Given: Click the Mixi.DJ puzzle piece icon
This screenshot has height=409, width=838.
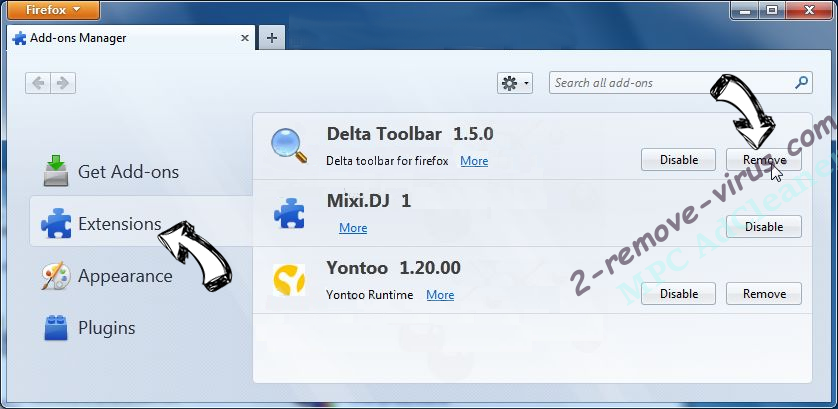Looking at the screenshot, I should click(x=289, y=213).
